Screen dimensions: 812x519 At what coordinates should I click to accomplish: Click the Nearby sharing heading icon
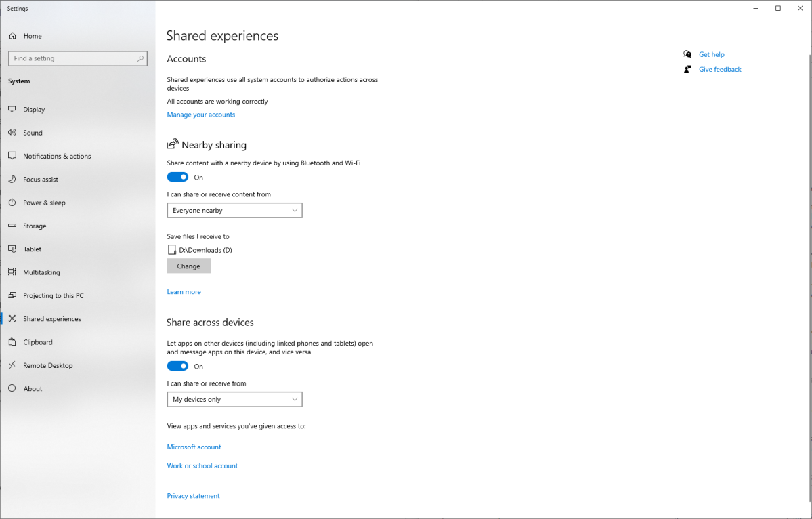pyautogui.click(x=173, y=144)
